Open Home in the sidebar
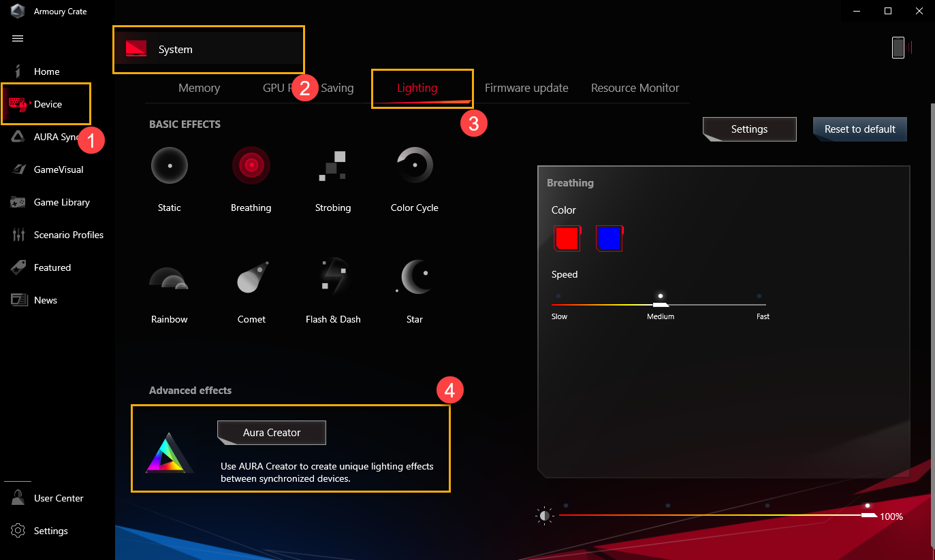Screen dimensions: 935x560 46,71
